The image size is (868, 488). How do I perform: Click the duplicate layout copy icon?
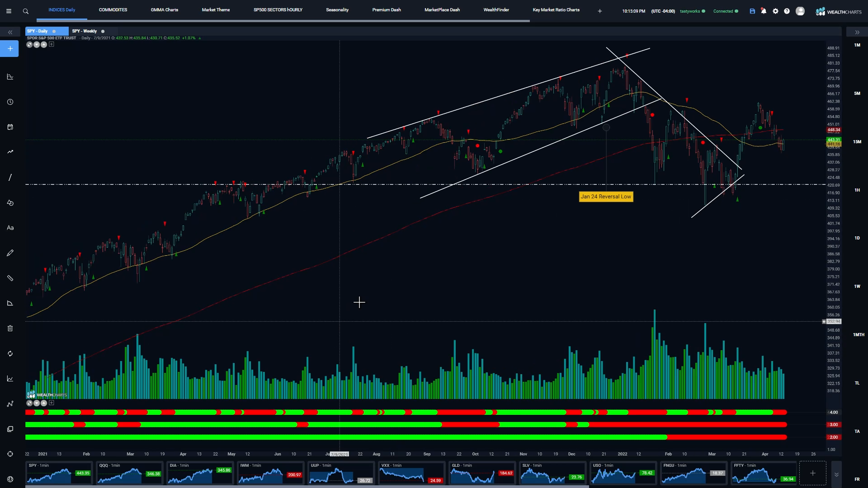click(x=10, y=429)
